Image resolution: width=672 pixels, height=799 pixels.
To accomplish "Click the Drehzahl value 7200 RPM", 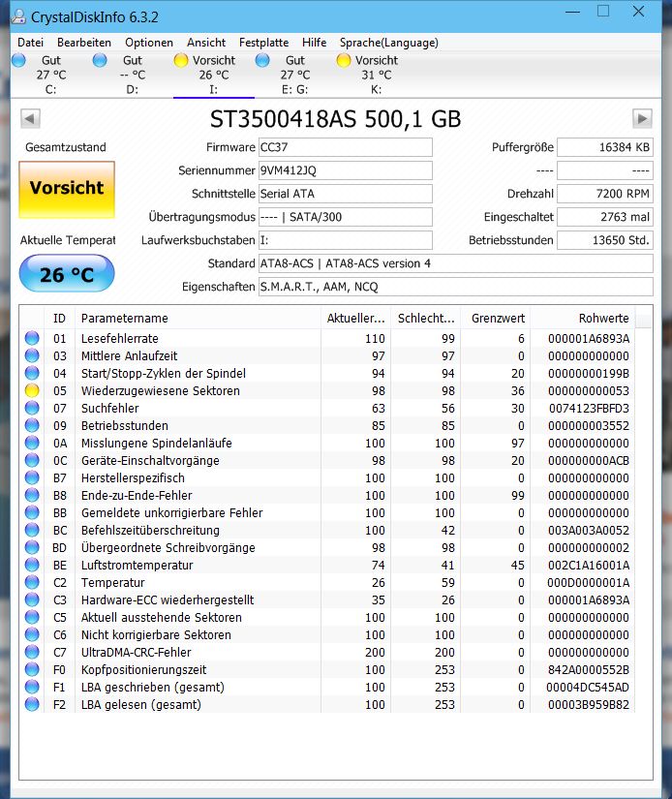I will 605,194.
